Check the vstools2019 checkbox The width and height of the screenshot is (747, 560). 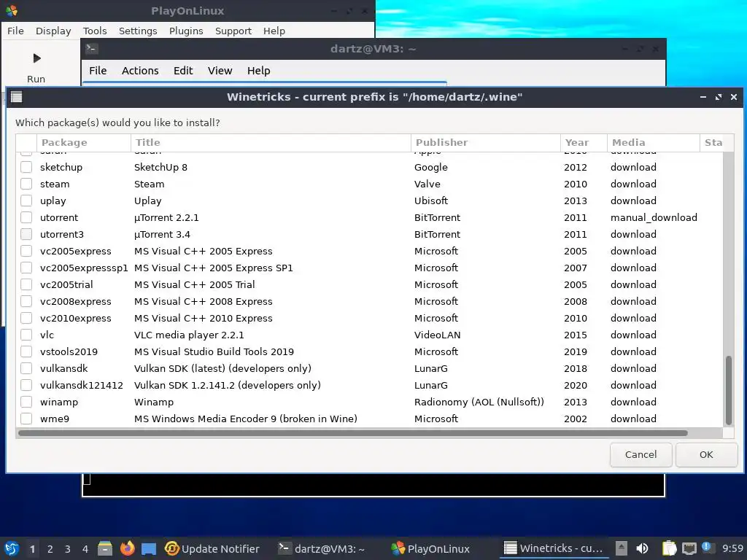pyautogui.click(x=26, y=351)
